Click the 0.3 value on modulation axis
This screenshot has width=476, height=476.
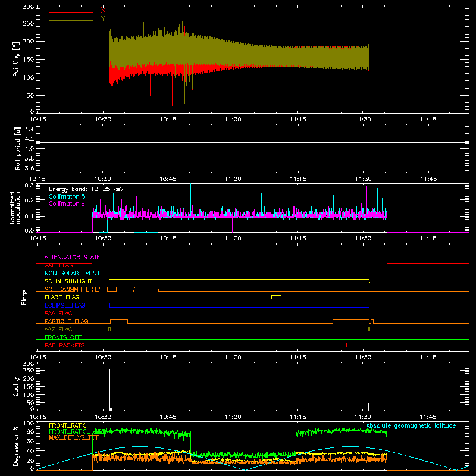tap(29, 185)
